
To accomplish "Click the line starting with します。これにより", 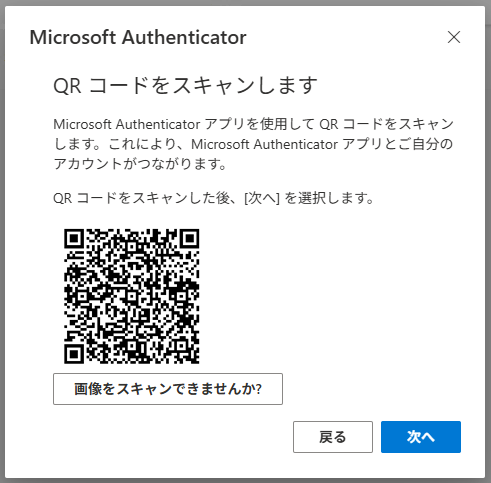I will click(253, 144).
